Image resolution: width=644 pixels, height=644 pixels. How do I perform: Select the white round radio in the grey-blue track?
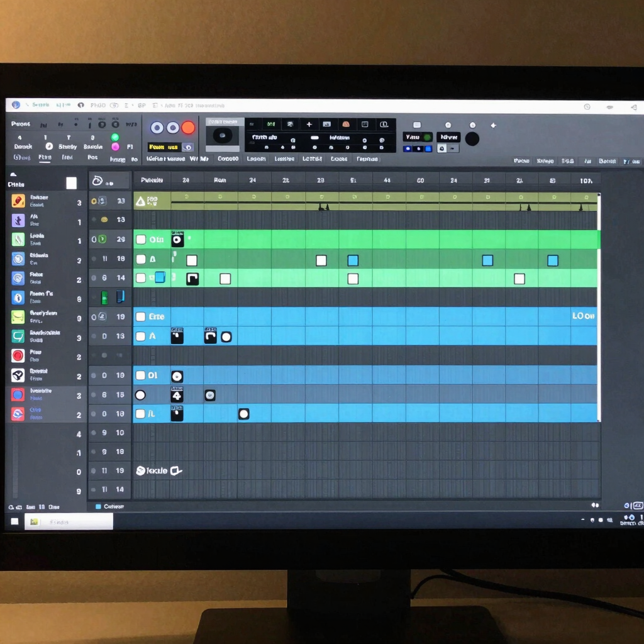pyautogui.click(x=140, y=395)
